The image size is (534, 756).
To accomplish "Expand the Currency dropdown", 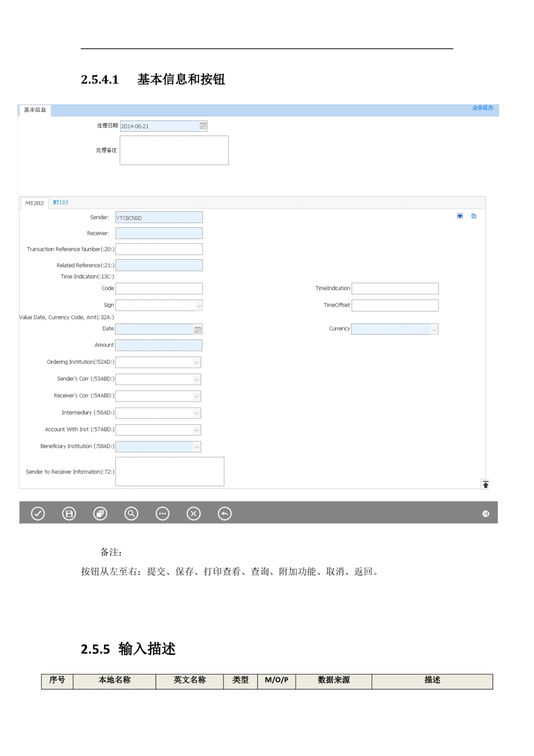I will click(434, 330).
